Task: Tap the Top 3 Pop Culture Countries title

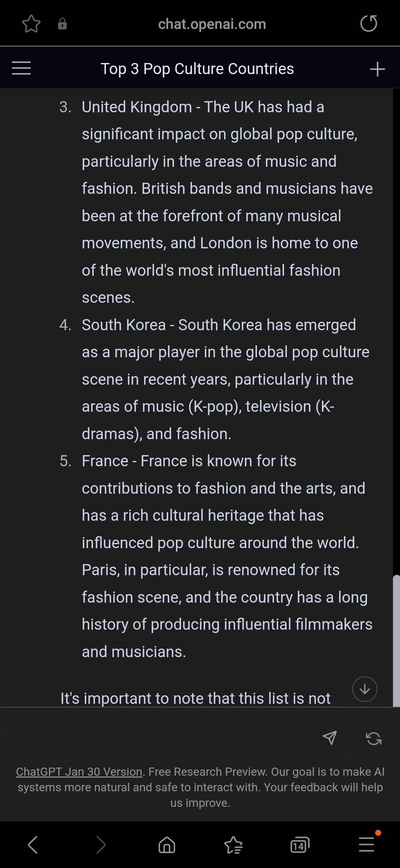Action: coord(197,69)
